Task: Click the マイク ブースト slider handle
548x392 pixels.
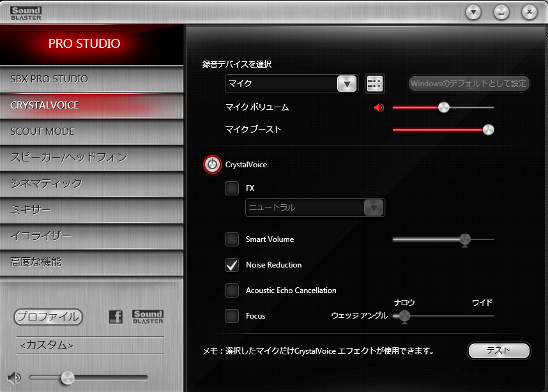Action: (x=488, y=130)
